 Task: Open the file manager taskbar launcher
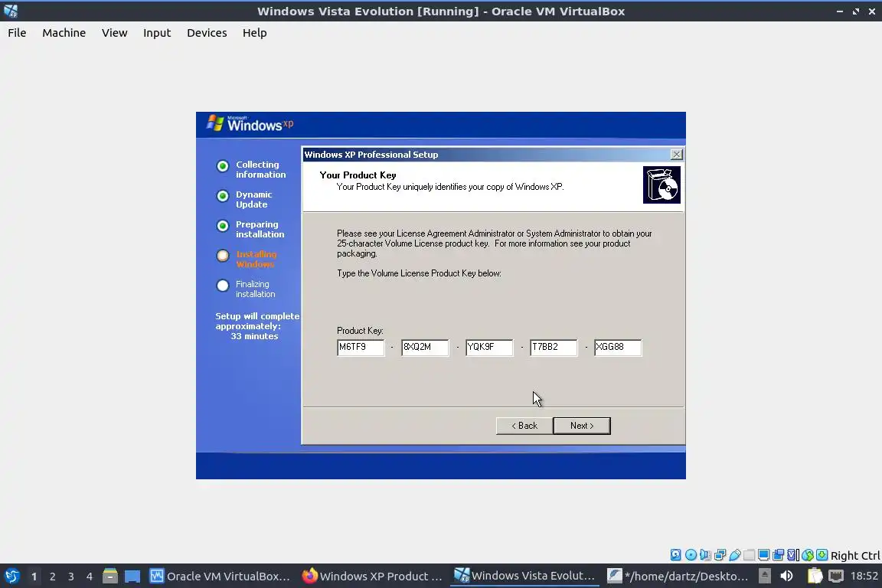pyautogui.click(x=110, y=576)
